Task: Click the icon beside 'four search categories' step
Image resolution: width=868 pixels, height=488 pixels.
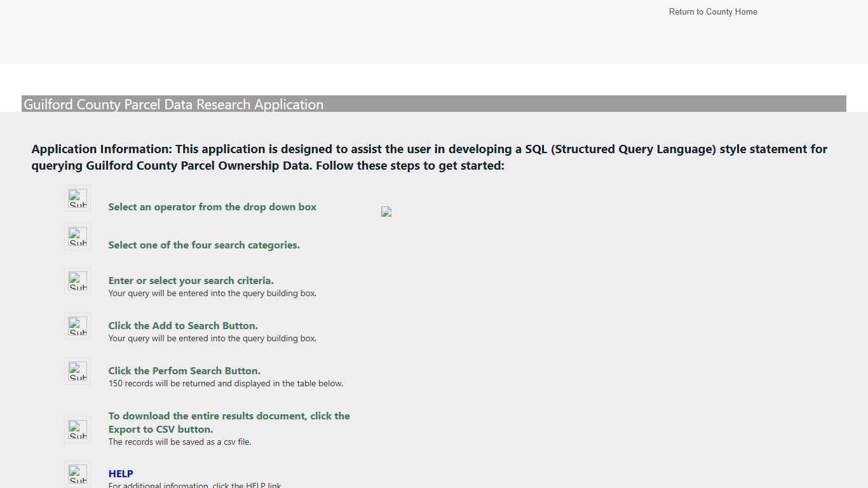Action: click(78, 236)
